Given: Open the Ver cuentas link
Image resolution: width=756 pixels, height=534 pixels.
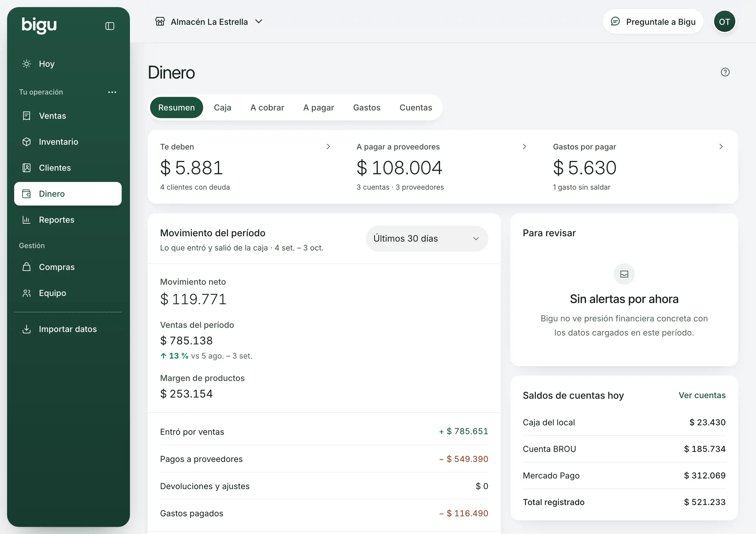Looking at the screenshot, I should tap(702, 395).
